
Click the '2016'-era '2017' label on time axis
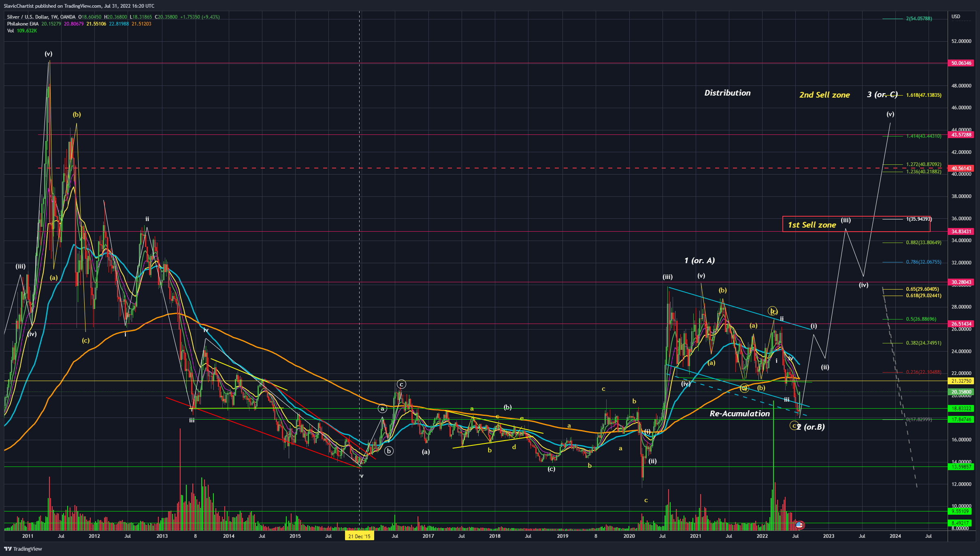428,536
